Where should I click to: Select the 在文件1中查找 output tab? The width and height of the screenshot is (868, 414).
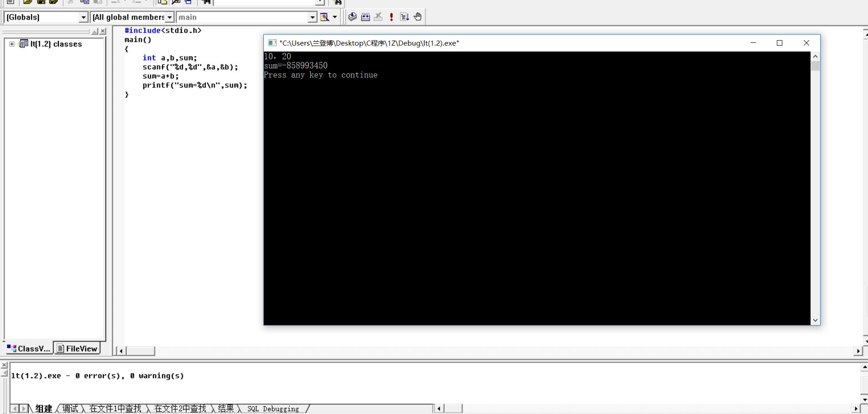coord(115,409)
